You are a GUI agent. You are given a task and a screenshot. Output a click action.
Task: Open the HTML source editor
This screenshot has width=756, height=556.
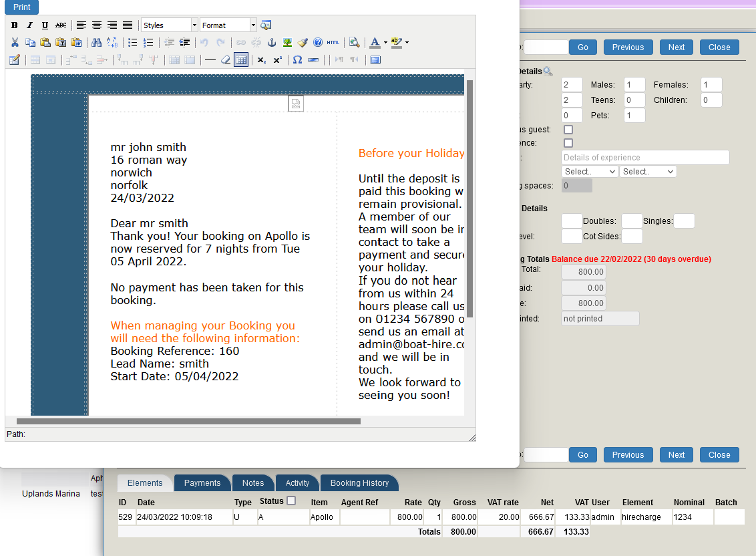point(333,43)
